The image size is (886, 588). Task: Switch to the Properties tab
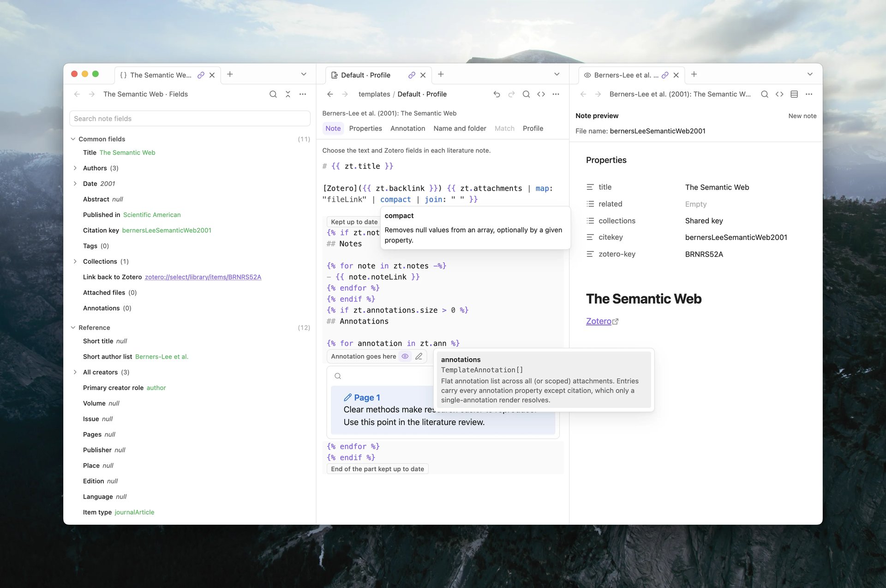click(365, 128)
